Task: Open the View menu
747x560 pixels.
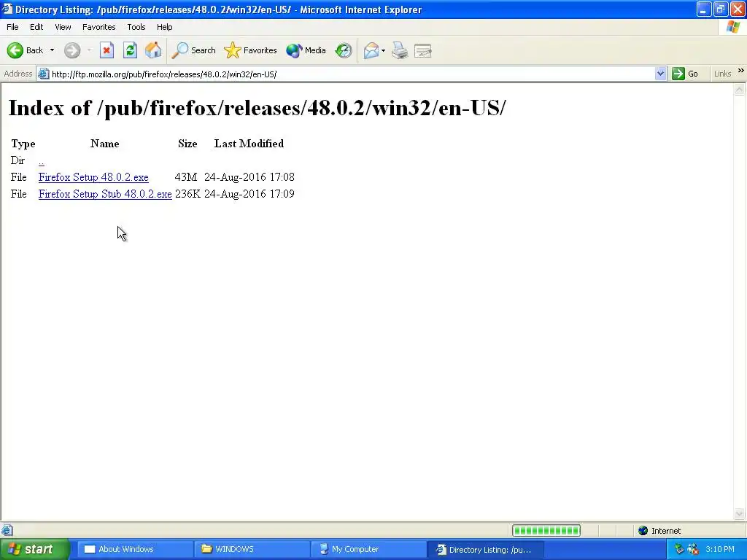Action: point(63,27)
